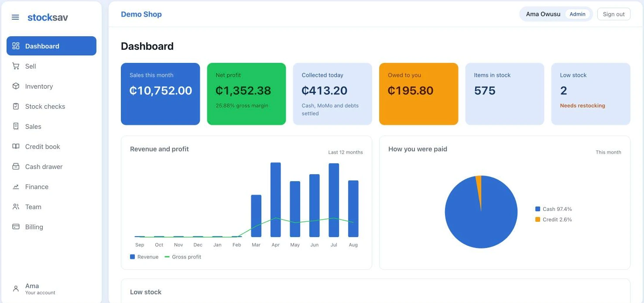Click the Feb axis label
This screenshot has width=644, height=303.
pyautogui.click(x=236, y=245)
